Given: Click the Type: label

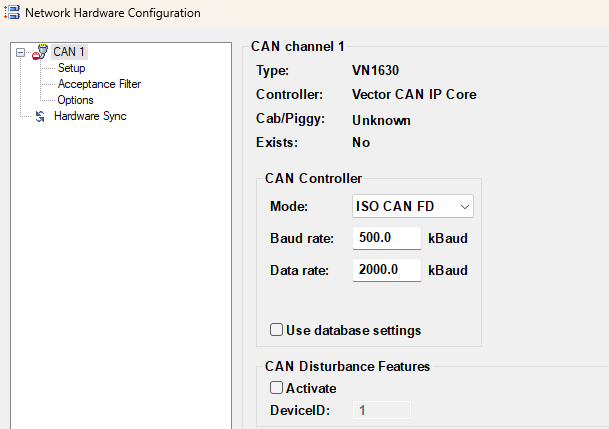Looking at the screenshot, I should pyautogui.click(x=272, y=71).
